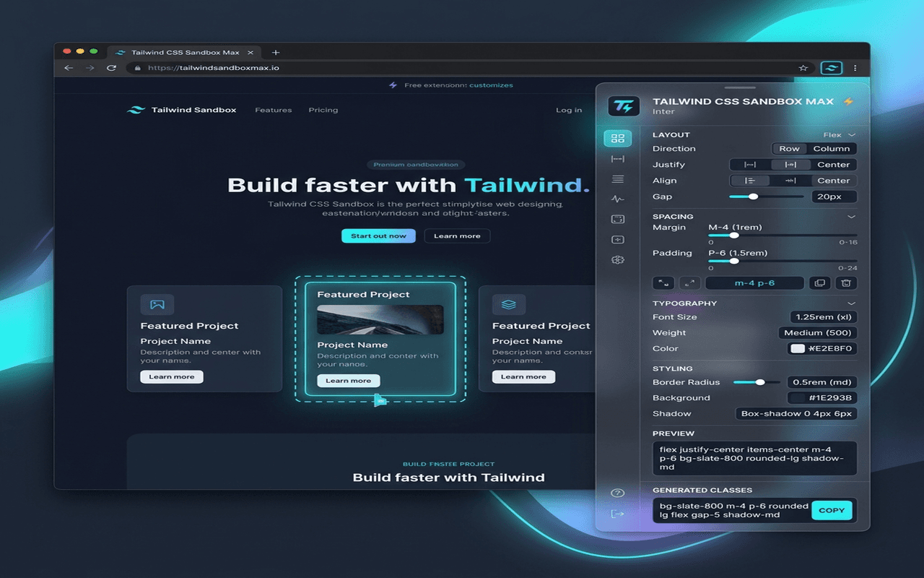Open a new browser tab with plus
The image size is (924, 578).
point(276,53)
